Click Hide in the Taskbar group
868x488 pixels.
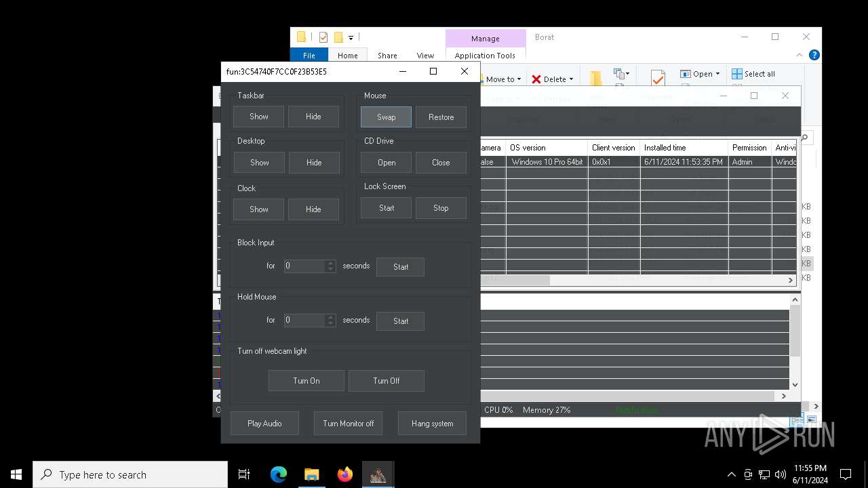313,117
